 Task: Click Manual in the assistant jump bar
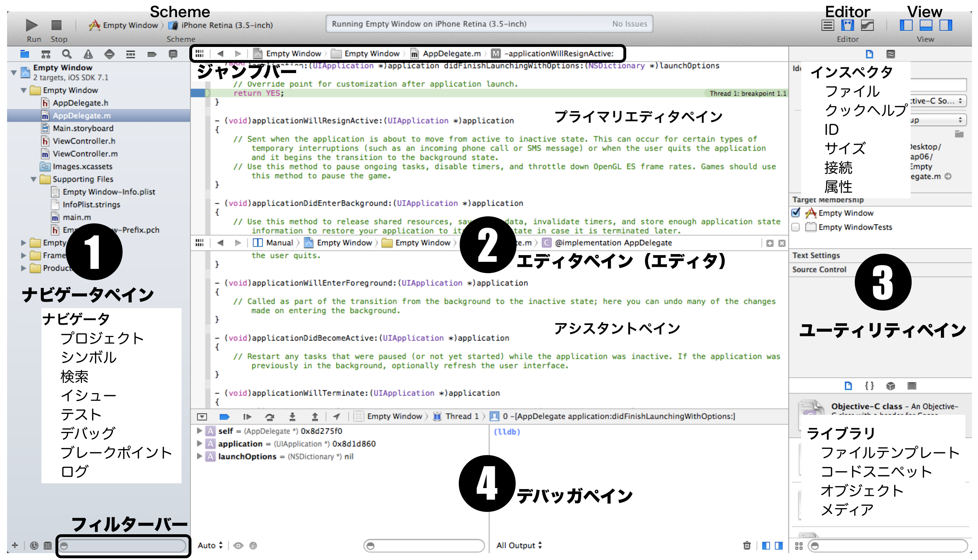(x=279, y=243)
